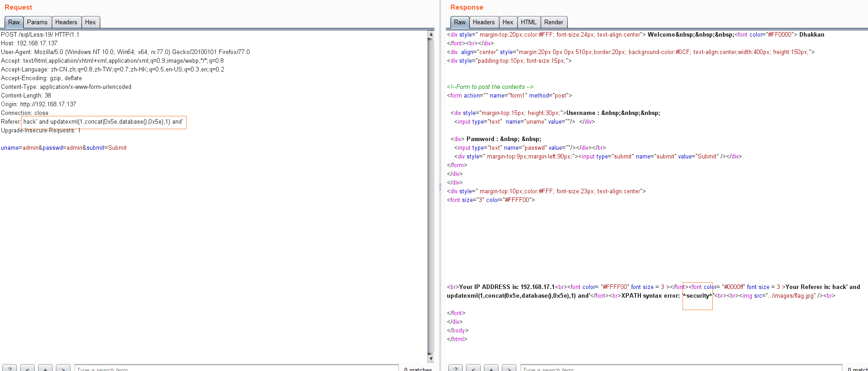Click the Request scrollbar down arrow
The image size is (868, 371).
coord(431,359)
